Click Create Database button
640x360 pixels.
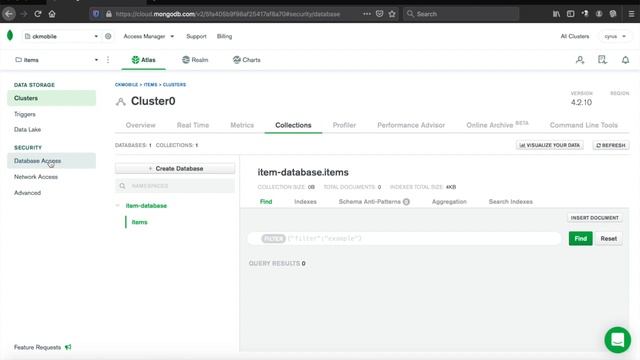coord(175,169)
